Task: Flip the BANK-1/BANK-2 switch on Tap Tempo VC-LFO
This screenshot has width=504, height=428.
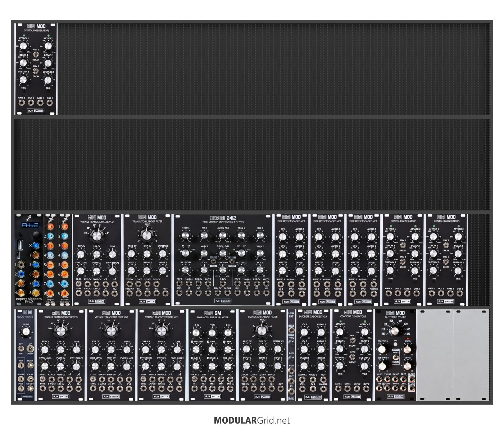Action: 396,357
